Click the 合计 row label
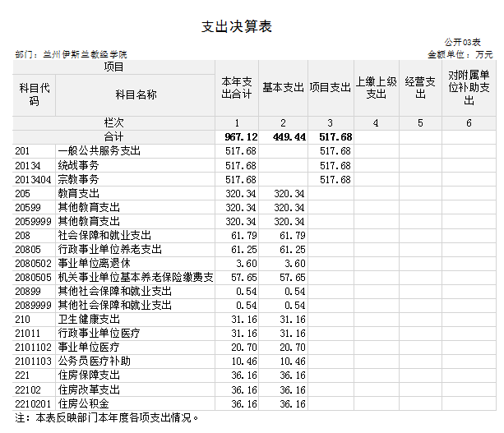Viewport: 504px width, 433px height. [113, 137]
